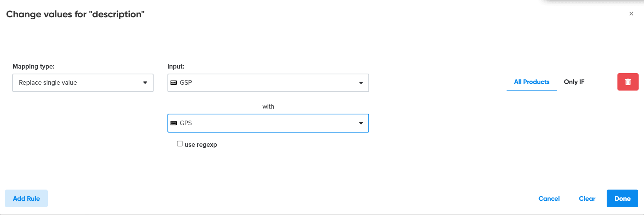Click the keyboard icon beside GSP
The height and width of the screenshot is (215, 644).
point(174,83)
